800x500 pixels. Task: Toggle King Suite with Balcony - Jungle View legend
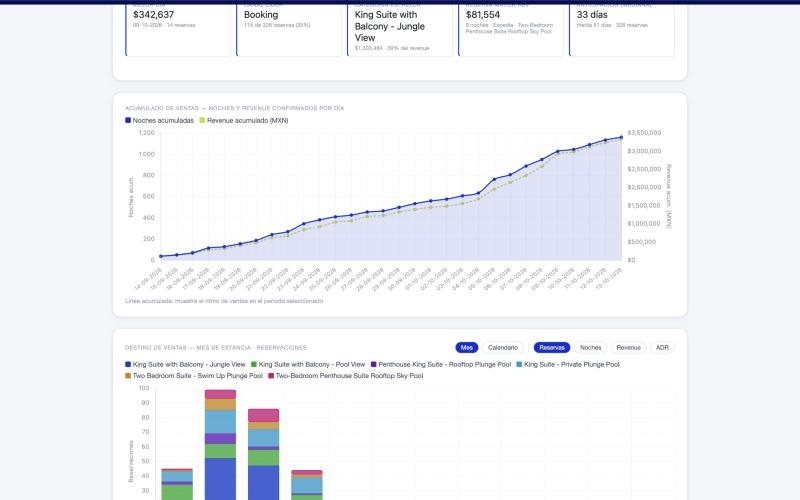185,364
